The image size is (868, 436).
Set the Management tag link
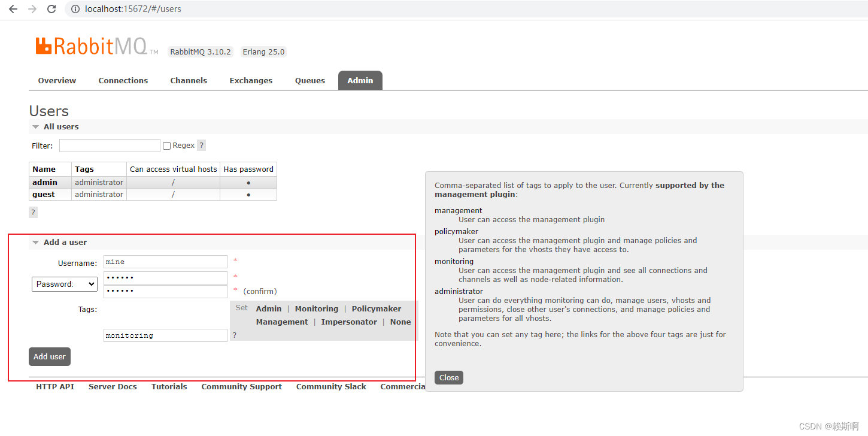point(282,322)
